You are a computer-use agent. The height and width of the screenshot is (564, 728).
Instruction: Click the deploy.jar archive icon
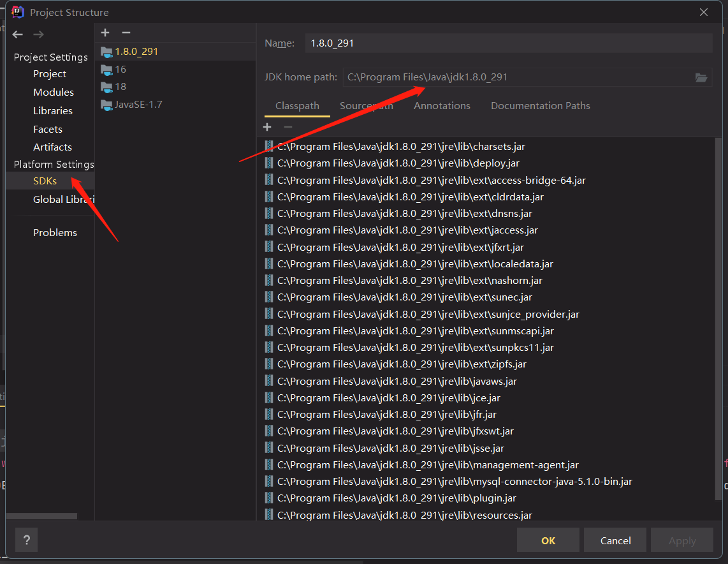pyautogui.click(x=269, y=163)
